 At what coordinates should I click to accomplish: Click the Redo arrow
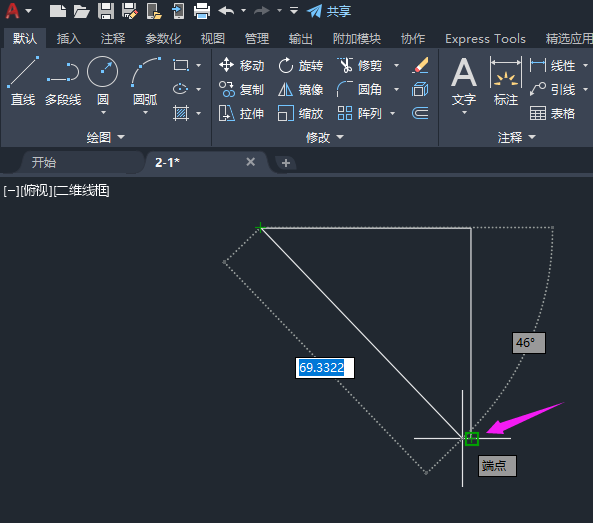[x=262, y=11]
